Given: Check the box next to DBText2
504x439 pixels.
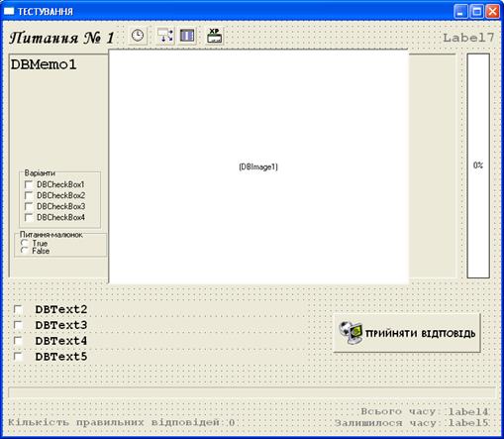Looking at the screenshot, I should [18, 309].
